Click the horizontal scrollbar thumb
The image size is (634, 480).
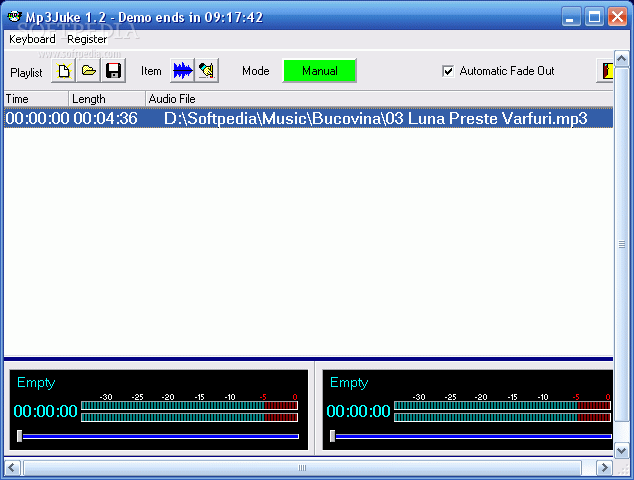point(302,468)
